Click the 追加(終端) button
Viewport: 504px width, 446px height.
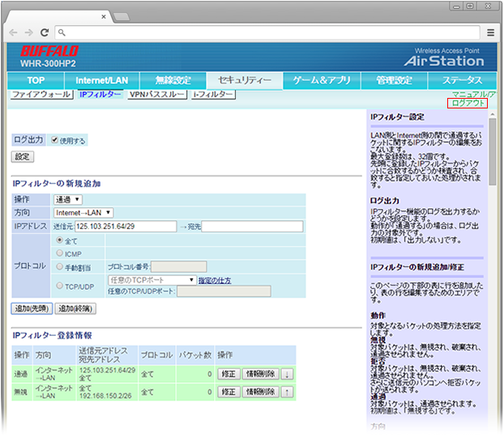point(75,308)
